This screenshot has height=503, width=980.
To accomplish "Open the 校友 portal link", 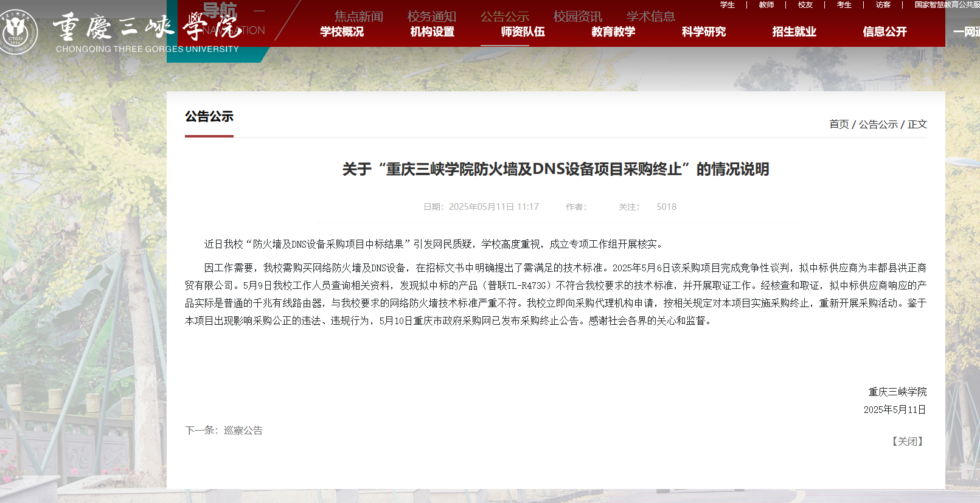I will tap(805, 5).
